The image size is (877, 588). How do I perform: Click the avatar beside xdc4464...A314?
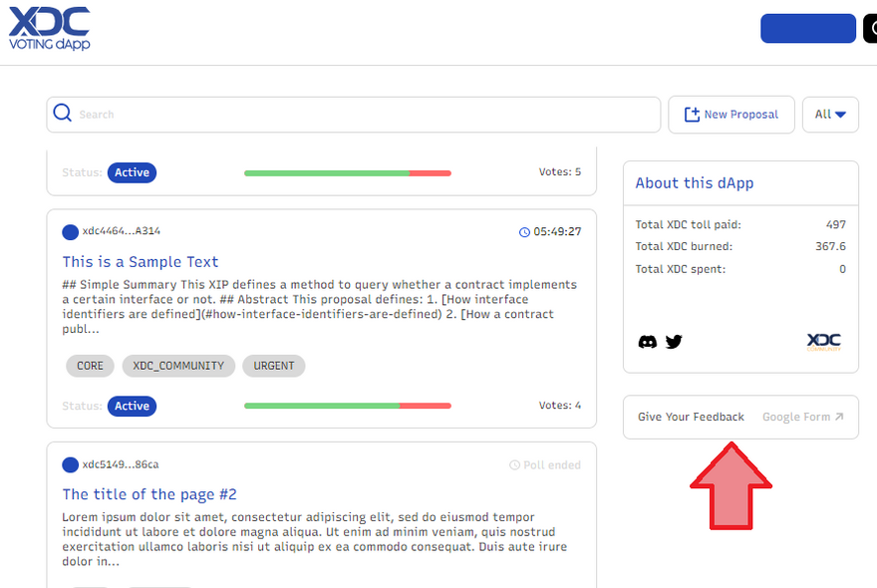70,232
